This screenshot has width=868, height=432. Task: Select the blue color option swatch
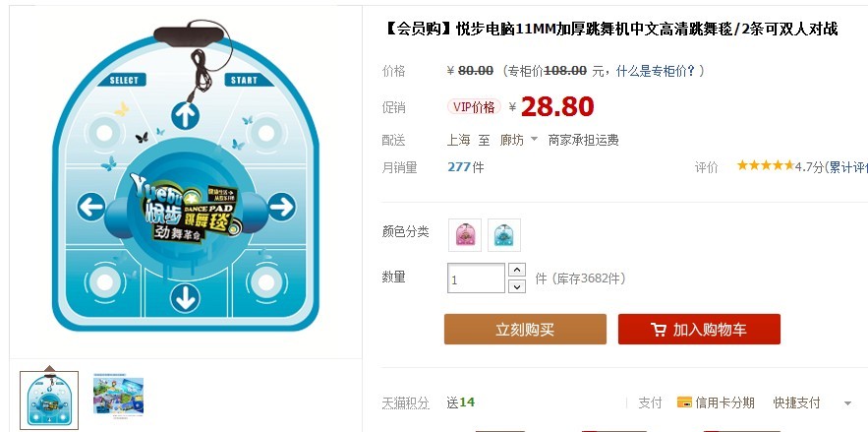[503, 235]
